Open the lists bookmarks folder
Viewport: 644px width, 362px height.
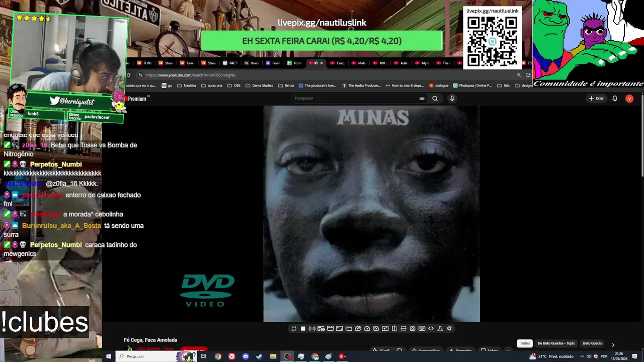point(503,85)
